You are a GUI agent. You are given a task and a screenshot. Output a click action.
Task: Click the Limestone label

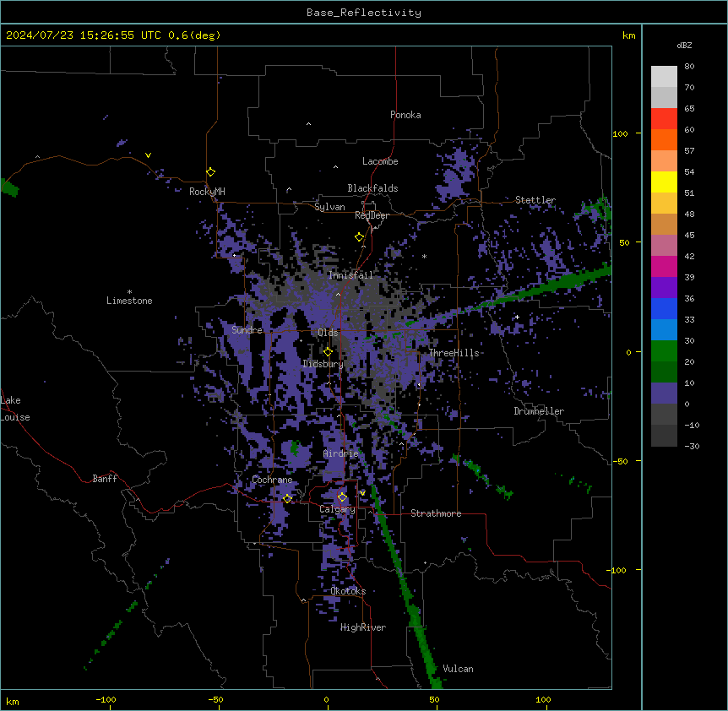(129, 301)
